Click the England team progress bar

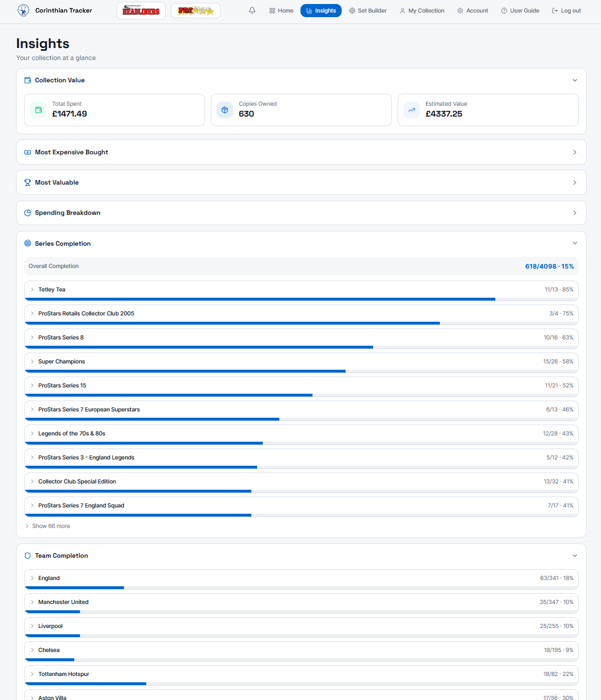(x=301, y=587)
